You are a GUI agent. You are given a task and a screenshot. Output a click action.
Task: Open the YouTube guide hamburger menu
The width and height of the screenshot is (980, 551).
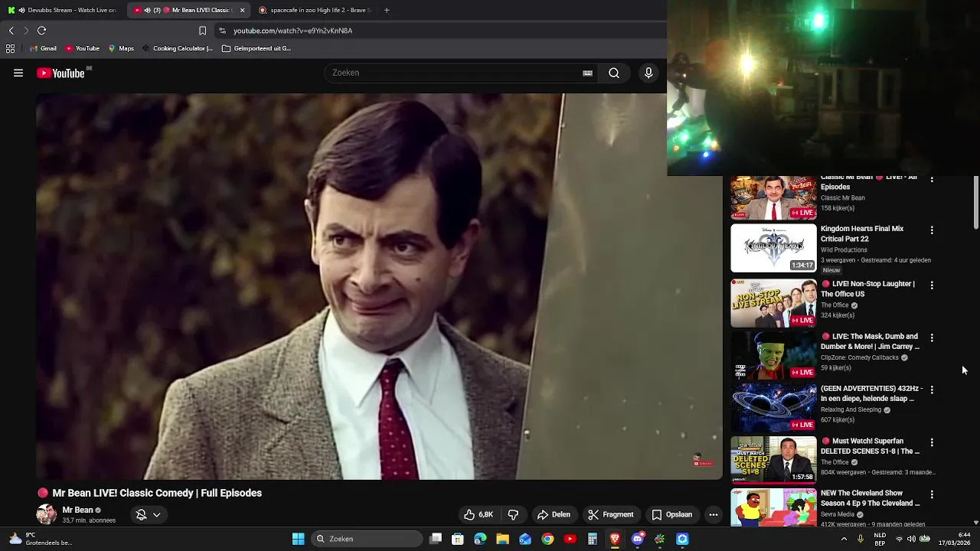click(x=18, y=73)
